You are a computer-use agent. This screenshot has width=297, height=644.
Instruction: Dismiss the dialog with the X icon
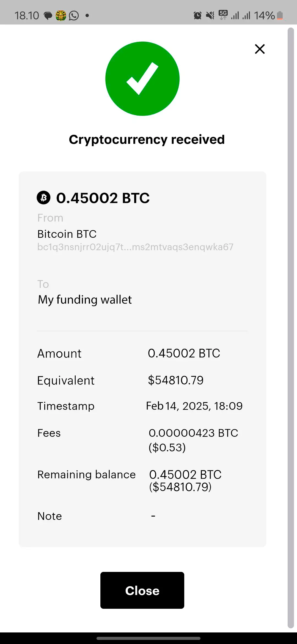(260, 49)
